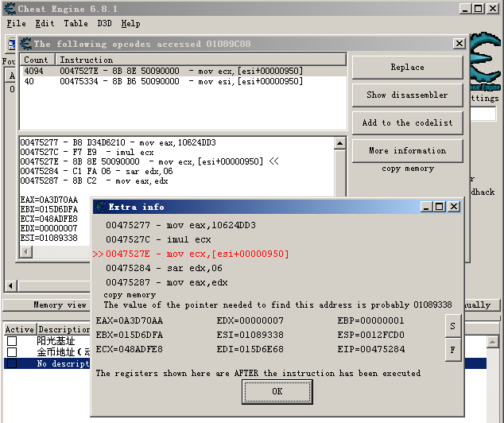Click the S button in Extra info

(452, 326)
